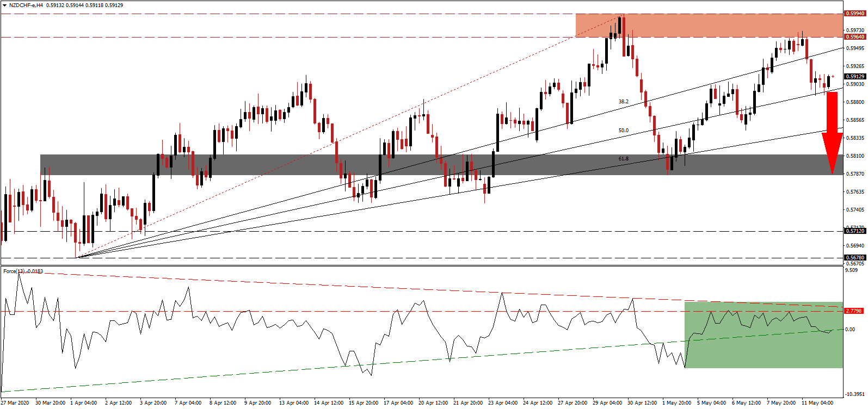868x409 pixels.
Task: Select the 13 Apr 04:00 time label
Action: click(293, 403)
